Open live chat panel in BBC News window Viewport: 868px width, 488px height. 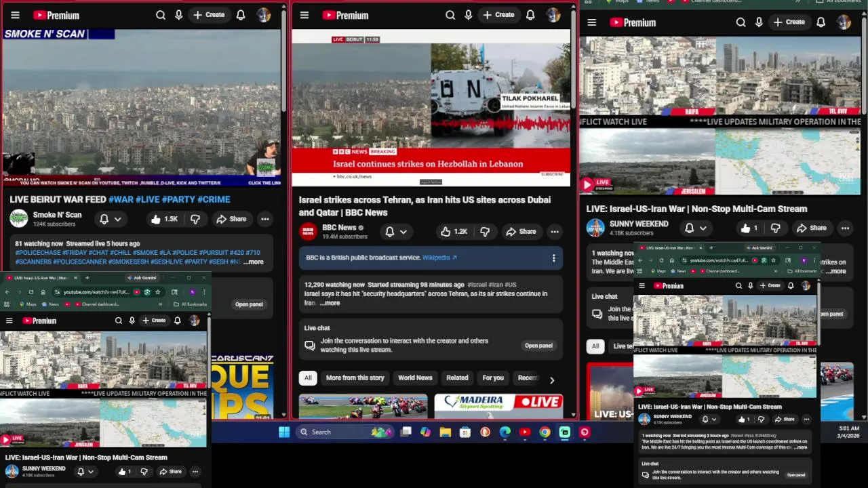[538, 346]
